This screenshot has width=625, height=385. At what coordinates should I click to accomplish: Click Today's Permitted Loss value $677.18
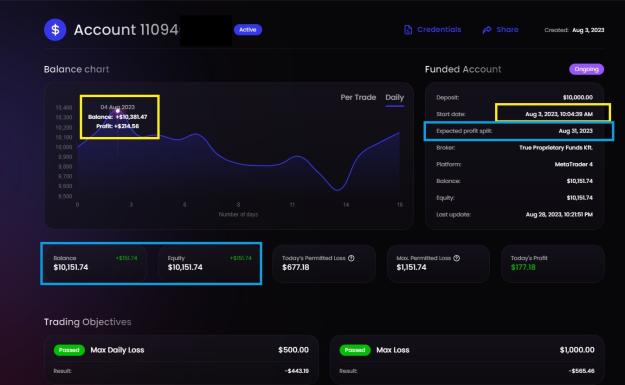pyautogui.click(x=295, y=267)
